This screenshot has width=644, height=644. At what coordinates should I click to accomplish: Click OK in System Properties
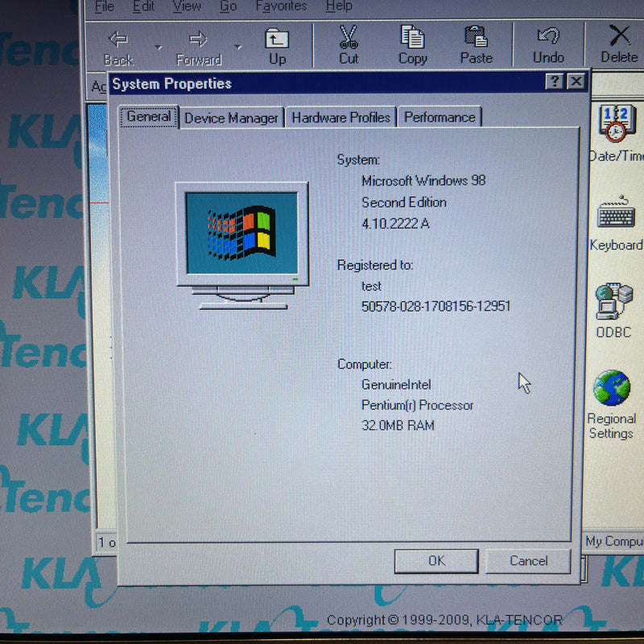point(436,561)
